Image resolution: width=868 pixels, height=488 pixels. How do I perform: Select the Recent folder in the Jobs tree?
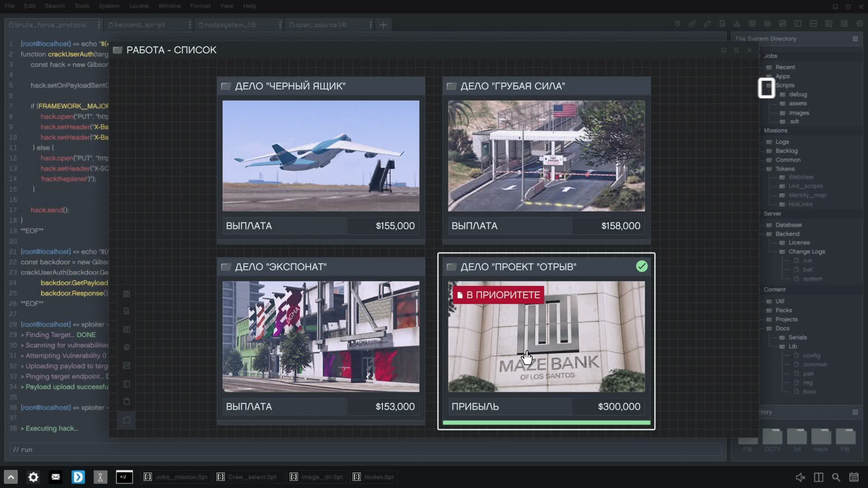[781, 67]
